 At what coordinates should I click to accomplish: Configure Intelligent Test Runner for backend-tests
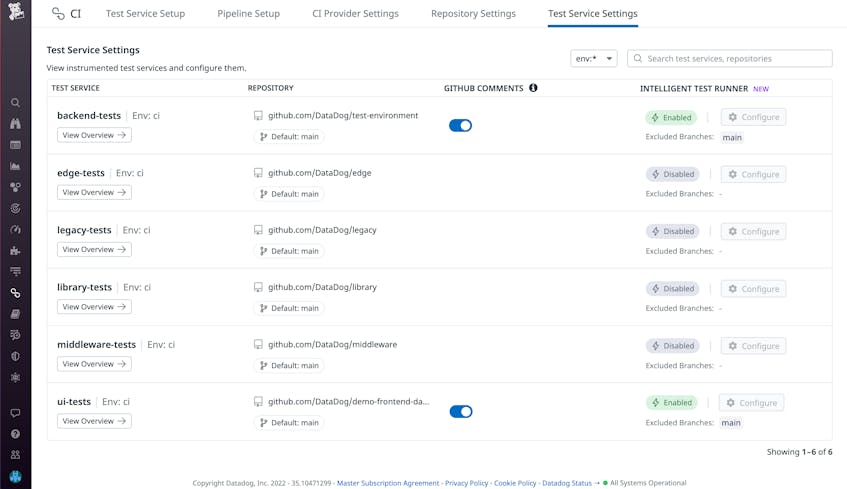[x=754, y=117]
